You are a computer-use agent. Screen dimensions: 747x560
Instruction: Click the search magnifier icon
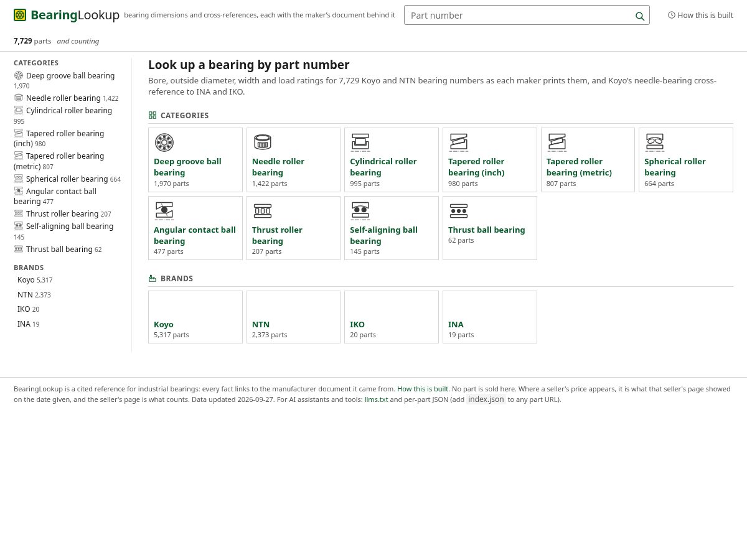pos(639,16)
